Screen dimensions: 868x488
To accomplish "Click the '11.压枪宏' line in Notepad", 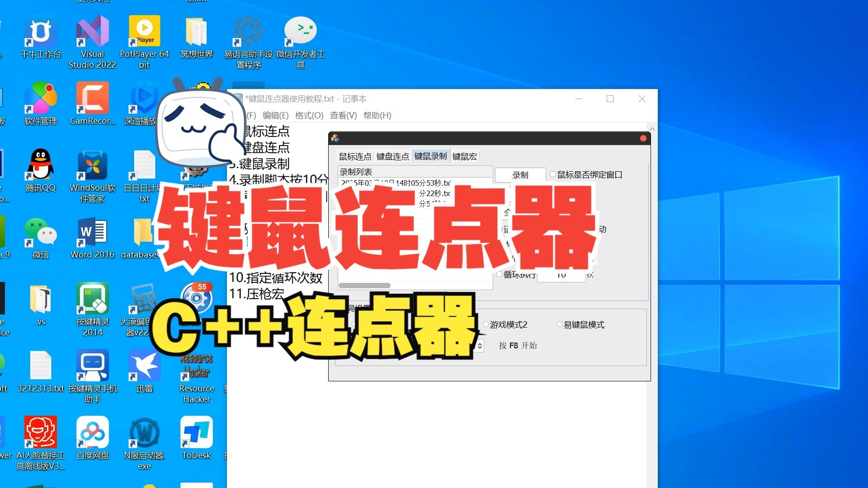I will pyautogui.click(x=256, y=294).
